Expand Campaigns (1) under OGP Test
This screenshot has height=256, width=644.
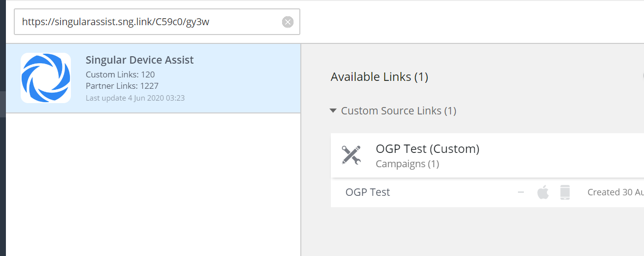pos(407,164)
